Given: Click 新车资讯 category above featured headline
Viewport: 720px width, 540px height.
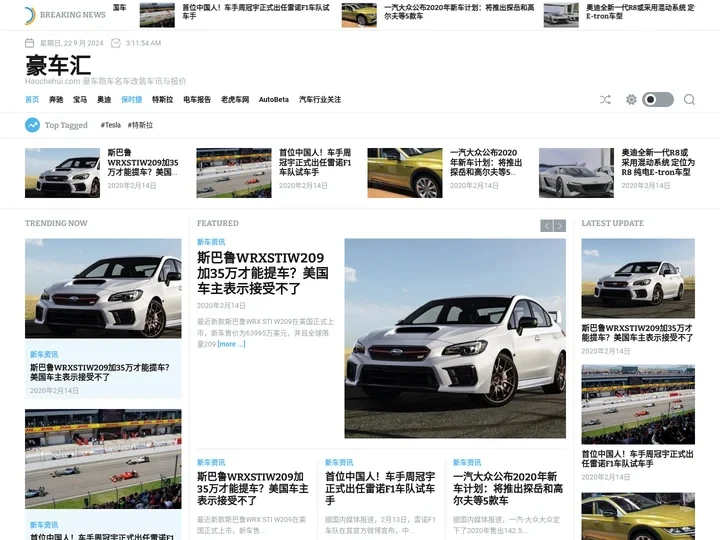Looking at the screenshot, I should pyautogui.click(x=211, y=242).
